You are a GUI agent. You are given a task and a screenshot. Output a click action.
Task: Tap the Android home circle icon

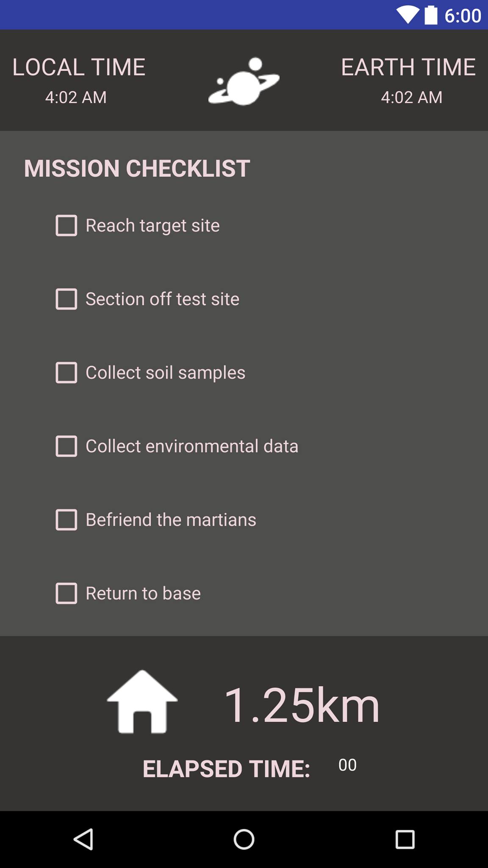click(x=244, y=839)
